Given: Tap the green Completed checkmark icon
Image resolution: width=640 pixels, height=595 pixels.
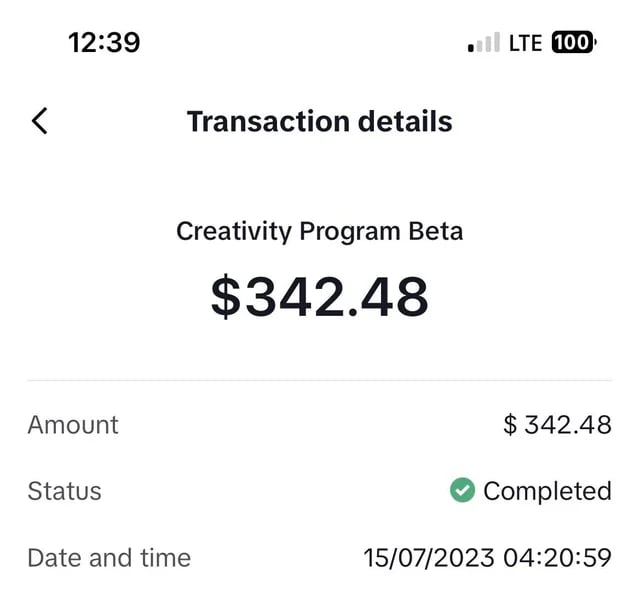Looking at the screenshot, I should [462, 491].
